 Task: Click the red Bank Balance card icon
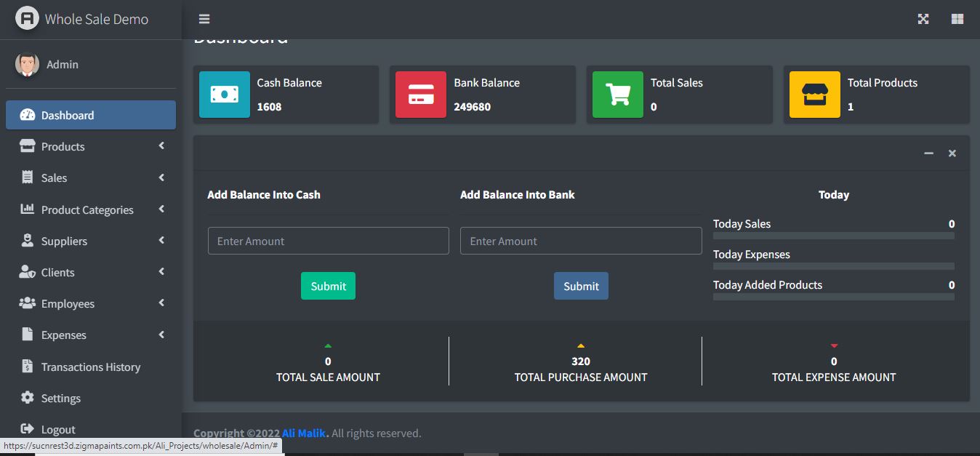point(421,95)
